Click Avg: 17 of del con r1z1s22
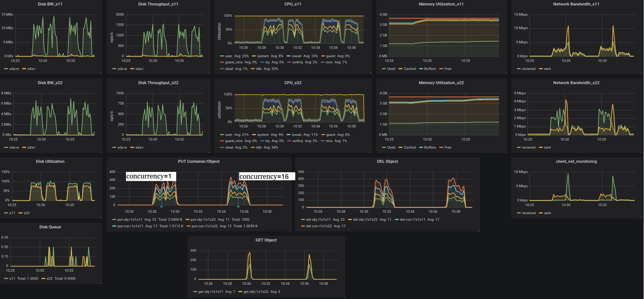Image resolution: width=644 pixels, height=299 pixels. coord(340,226)
